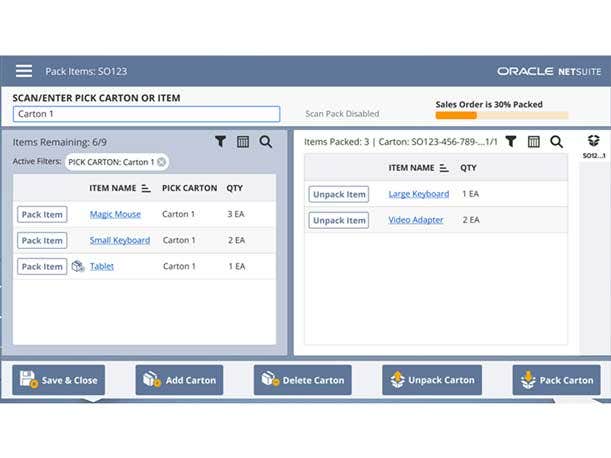Screen dimensions: 611x458
Task: Click search icon in Items Remaining panel
Action: point(266,142)
